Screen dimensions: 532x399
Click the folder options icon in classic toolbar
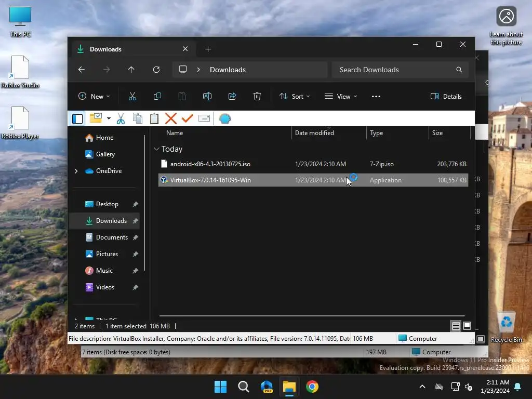(96, 118)
